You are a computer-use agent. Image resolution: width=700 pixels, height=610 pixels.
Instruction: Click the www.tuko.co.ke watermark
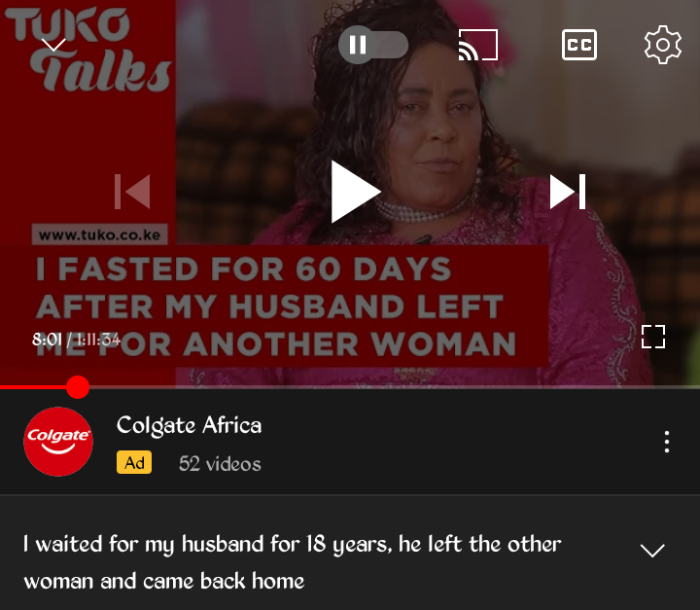(x=99, y=234)
